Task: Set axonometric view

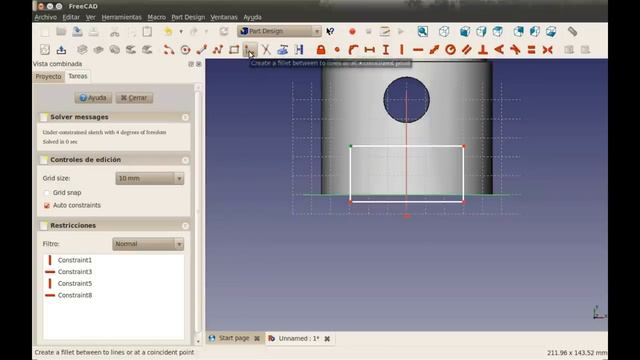Action: point(444,31)
